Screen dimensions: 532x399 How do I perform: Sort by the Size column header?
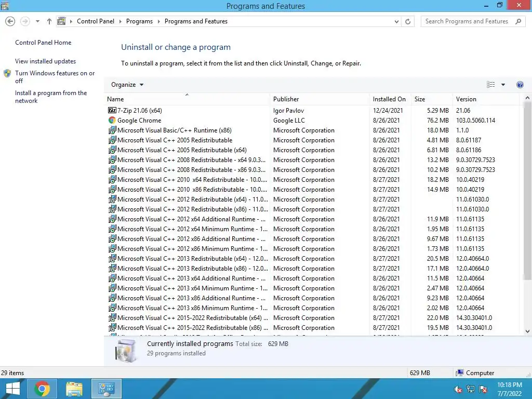432,99
